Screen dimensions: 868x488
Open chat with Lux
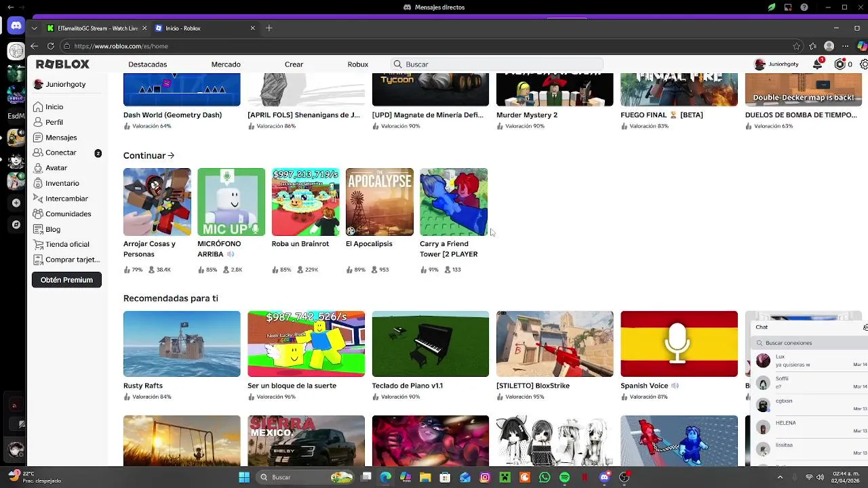(x=809, y=361)
